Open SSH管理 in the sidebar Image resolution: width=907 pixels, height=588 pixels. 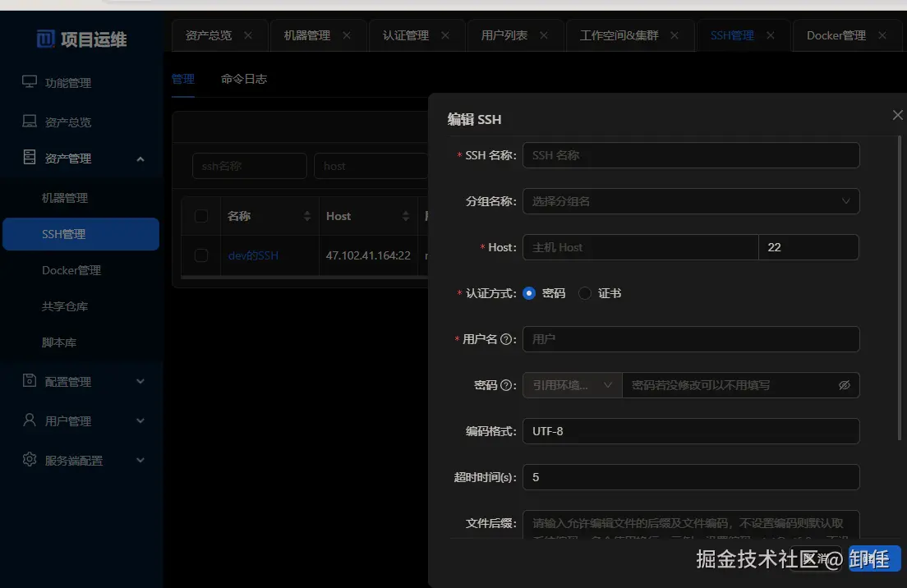[81, 234]
